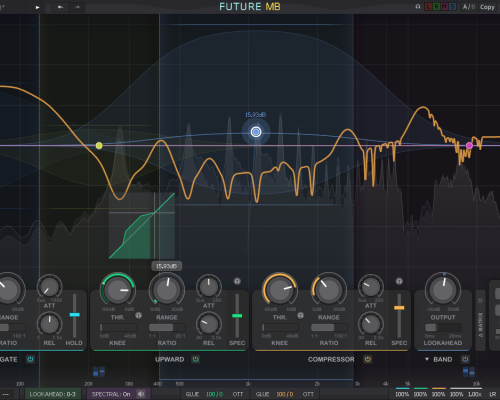
Task: Click the Upward SPEC green slider handle
Action: point(237,315)
